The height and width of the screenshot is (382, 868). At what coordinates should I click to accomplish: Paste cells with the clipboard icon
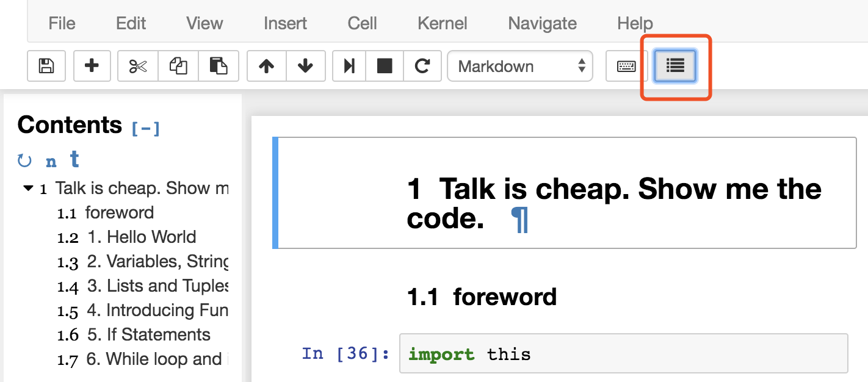pos(219,66)
